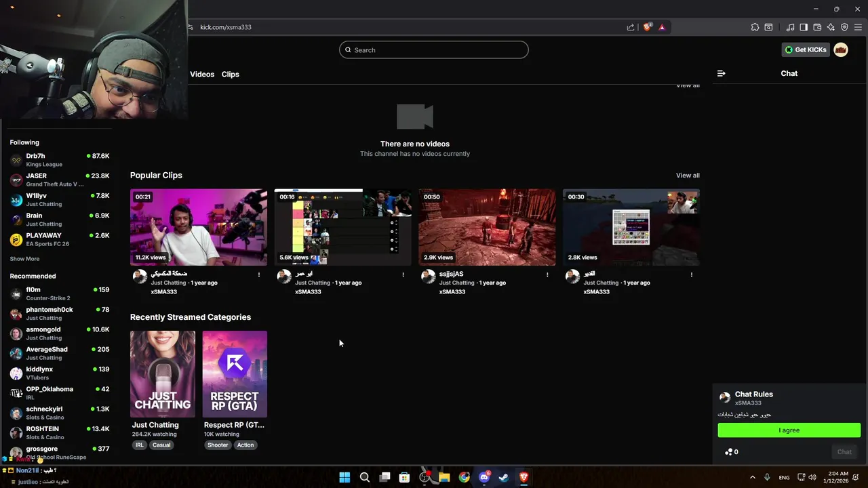Select the Casual tag
Image resolution: width=868 pixels, height=488 pixels.
[161, 445]
